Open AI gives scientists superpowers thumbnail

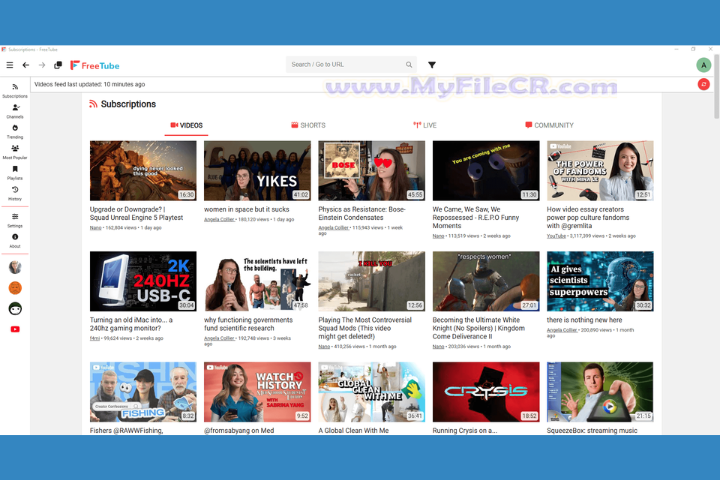pyautogui.click(x=600, y=281)
